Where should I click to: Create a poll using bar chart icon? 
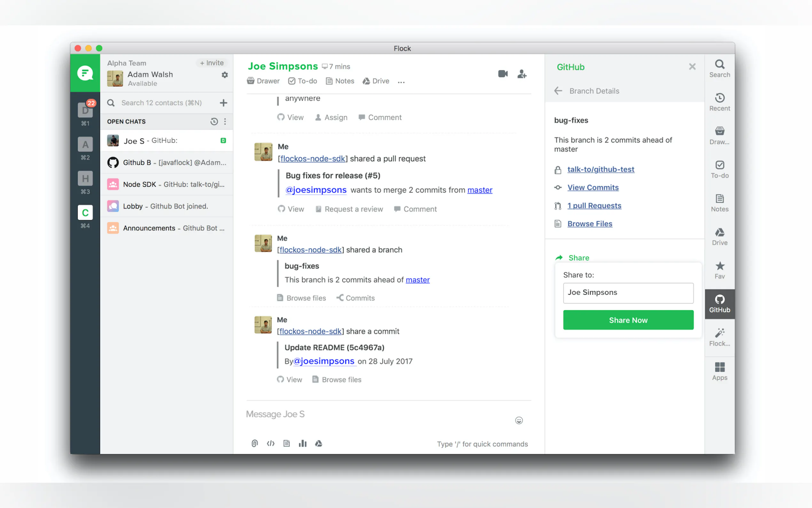pyautogui.click(x=302, y=443)
